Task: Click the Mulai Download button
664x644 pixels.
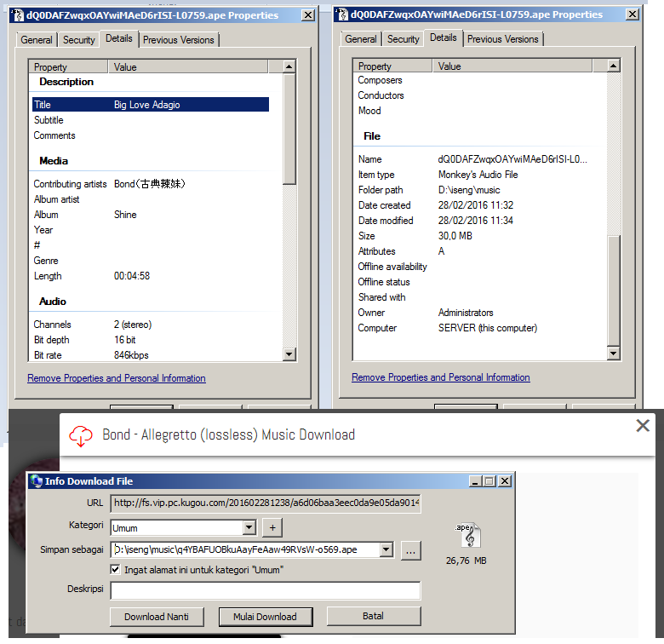Action: tap(266, 617)
